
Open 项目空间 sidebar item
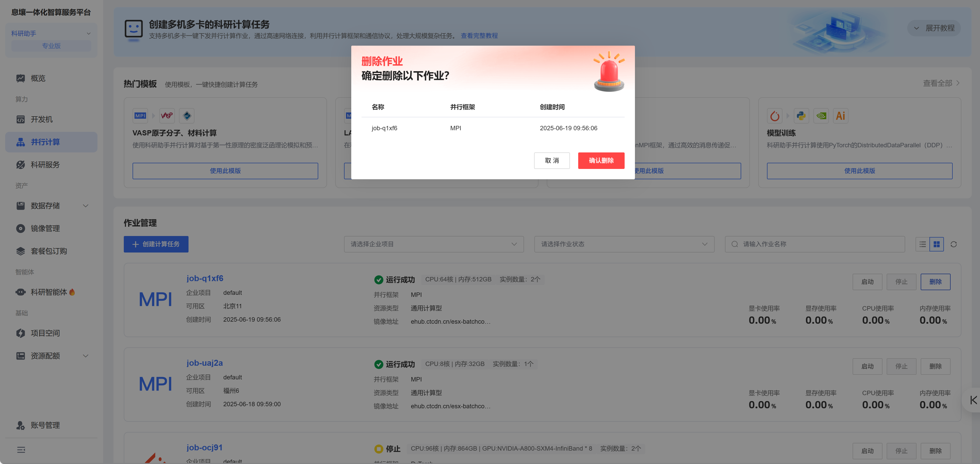click(x=51, y=333)
